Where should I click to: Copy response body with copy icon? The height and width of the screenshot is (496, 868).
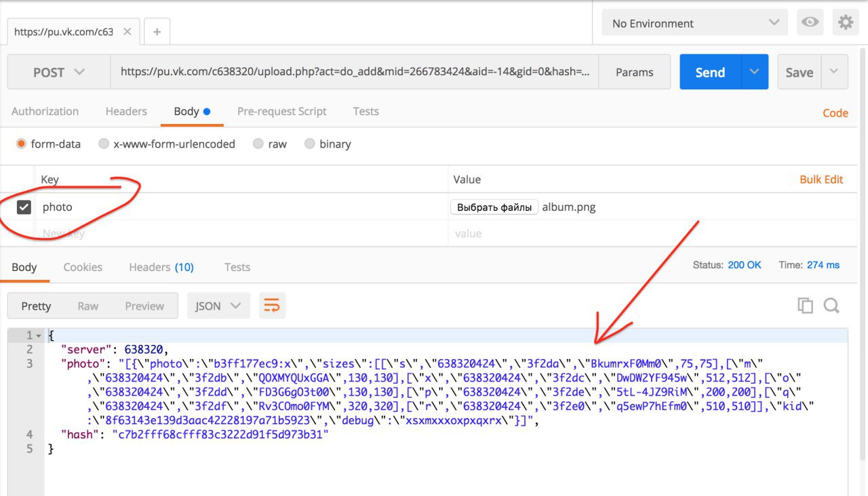coord(805,306)
